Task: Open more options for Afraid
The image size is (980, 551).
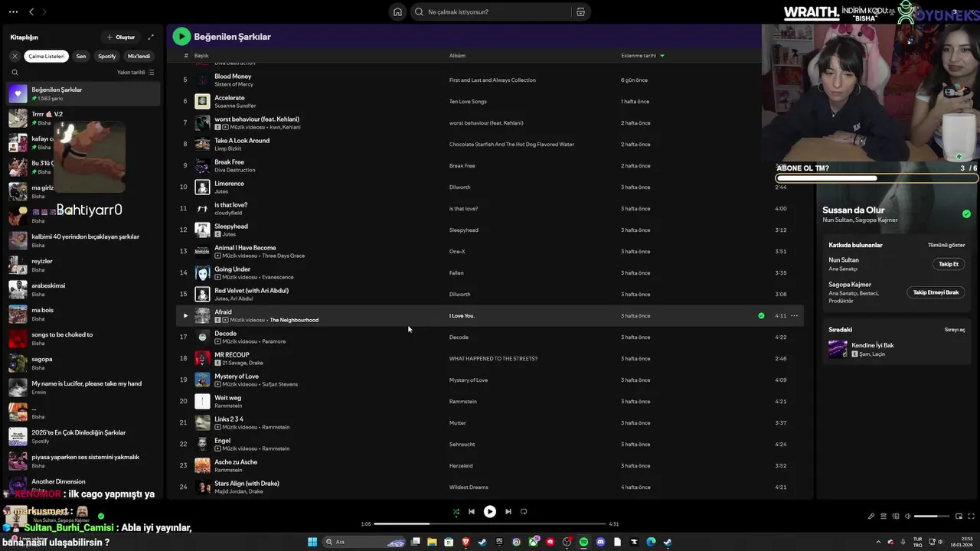Action: click(x=794, y=315)
